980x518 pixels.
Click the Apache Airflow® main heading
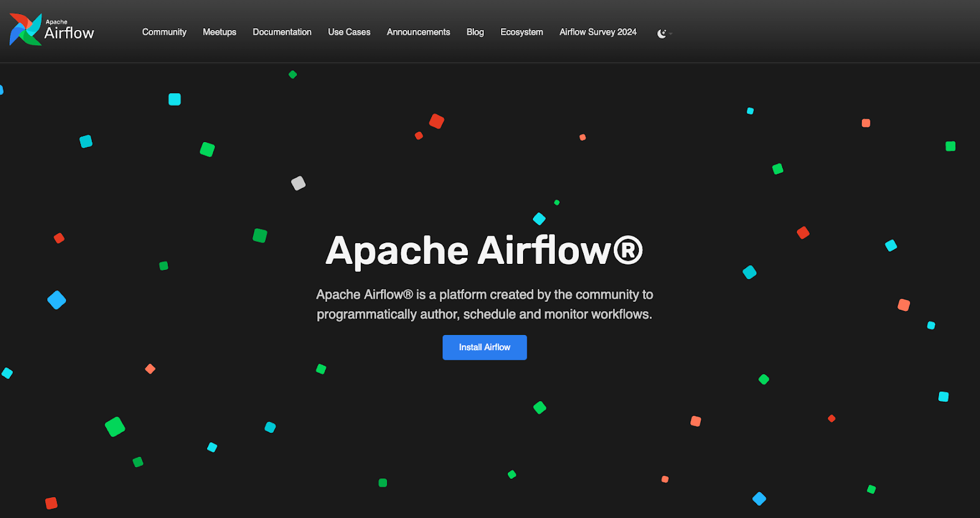click(484, 250)
